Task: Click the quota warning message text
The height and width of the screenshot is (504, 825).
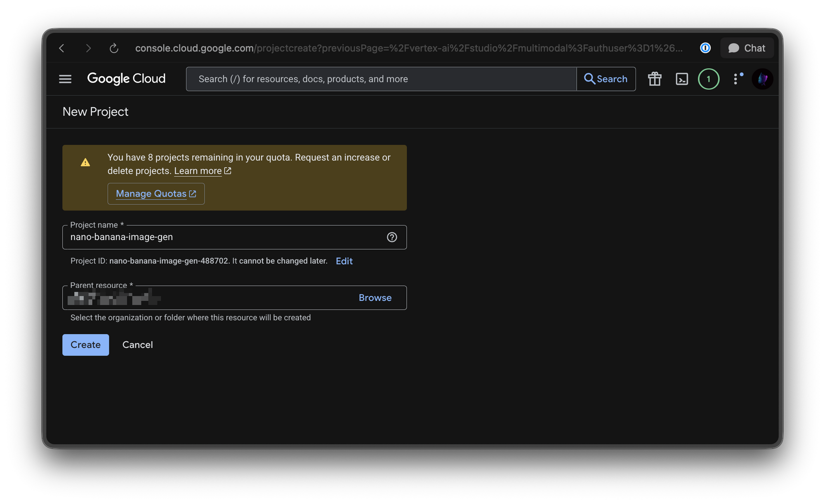Action: tap(249, 164)
